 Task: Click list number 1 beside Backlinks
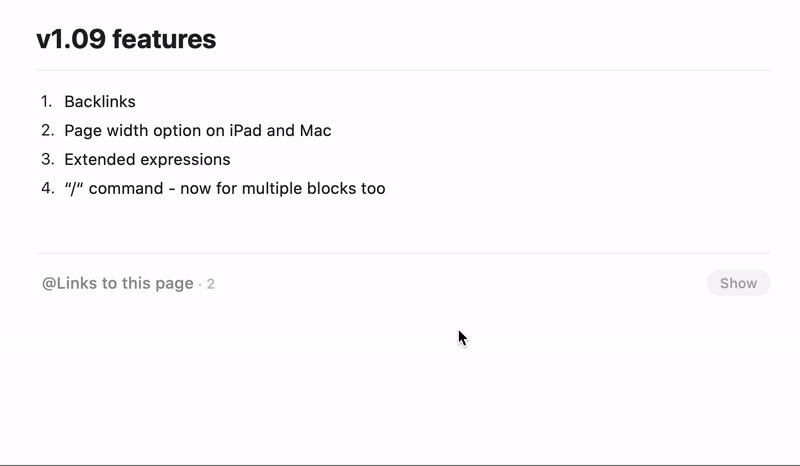pos(46,101)
